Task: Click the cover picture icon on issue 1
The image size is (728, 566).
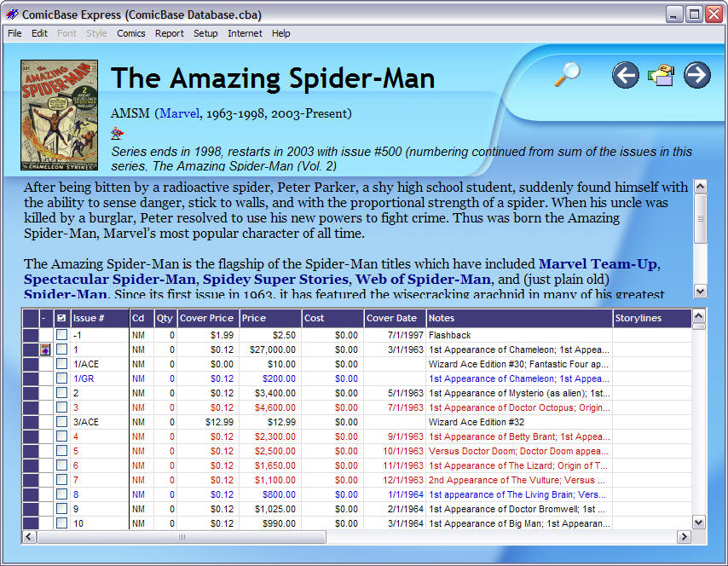Action: [45, 349]
